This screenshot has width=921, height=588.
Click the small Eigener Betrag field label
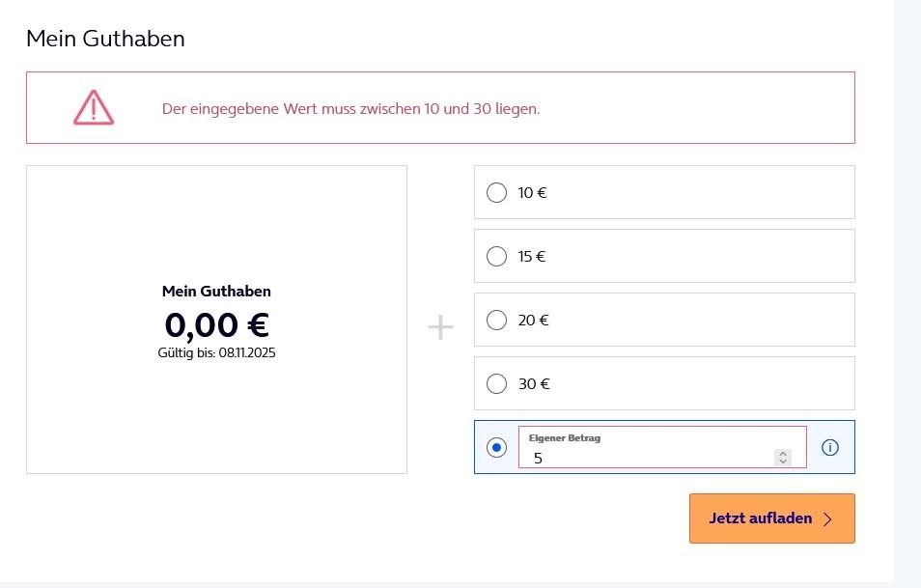[565, 438]
